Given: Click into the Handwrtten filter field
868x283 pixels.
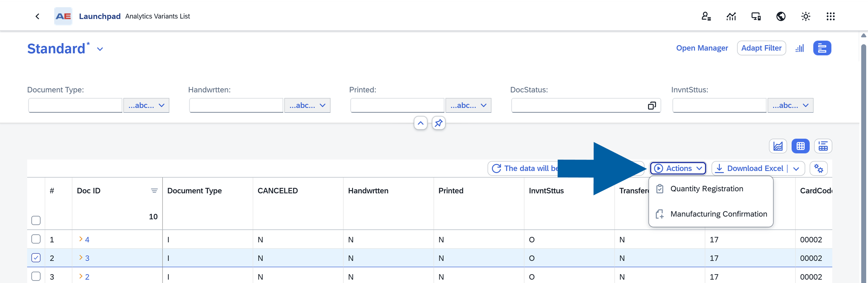Looking at the screenshot, I should click(x=236, y=105).
